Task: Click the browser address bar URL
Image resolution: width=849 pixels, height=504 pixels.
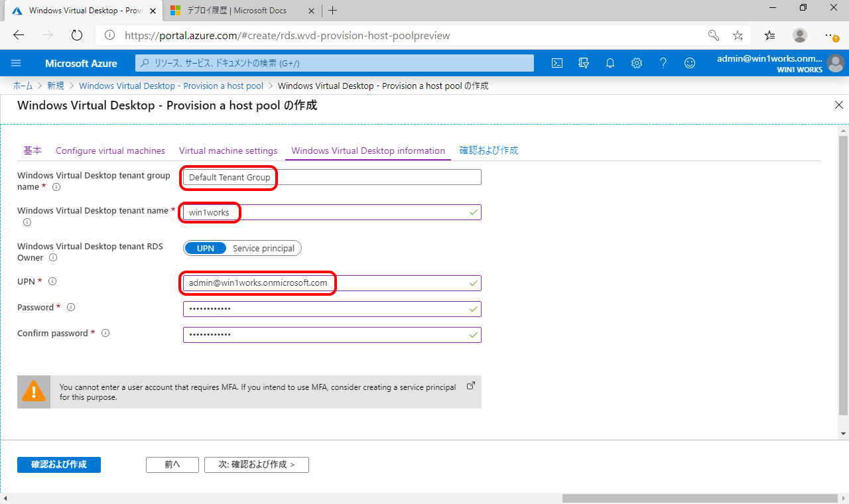Action: pos(287,35)
